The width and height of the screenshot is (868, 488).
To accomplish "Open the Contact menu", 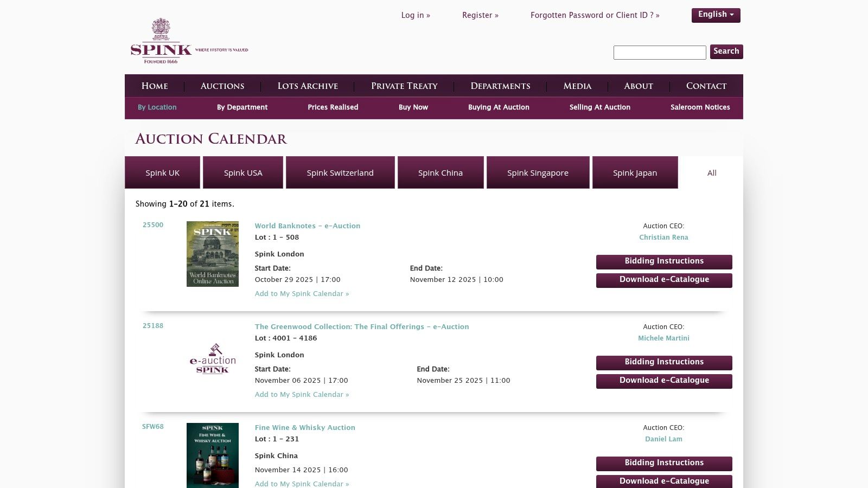I will [x=706, y=86].
